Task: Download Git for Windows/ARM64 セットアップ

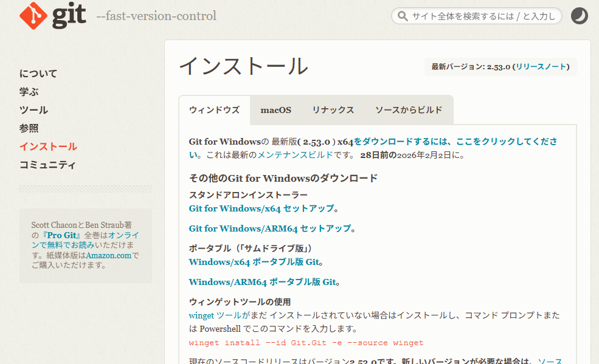Action: [270, 228]
